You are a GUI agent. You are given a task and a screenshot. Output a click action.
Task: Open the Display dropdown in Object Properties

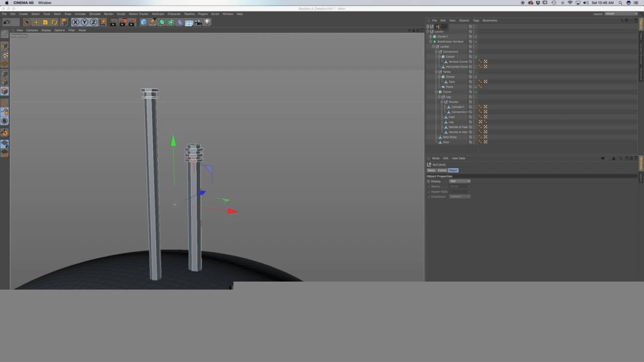coord(460,181)
